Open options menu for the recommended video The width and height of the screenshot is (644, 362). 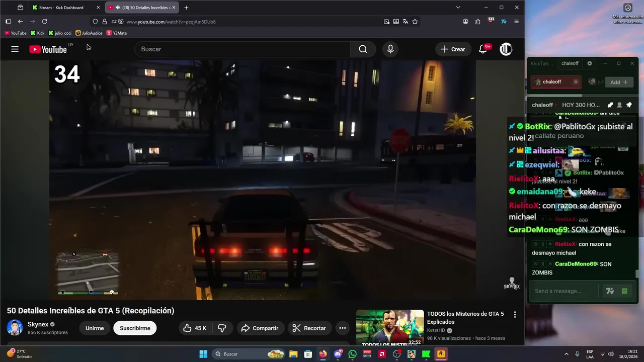click(x=515, y=315)
